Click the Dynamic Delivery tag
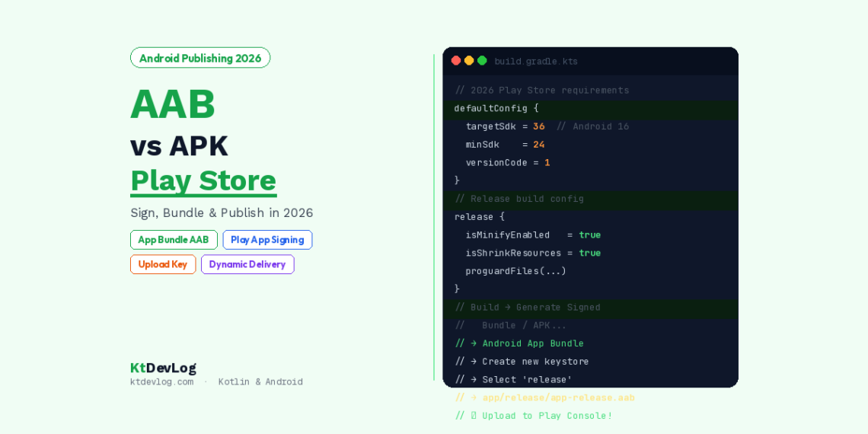Viewport: 868px width, 434px height. (247, 264)
